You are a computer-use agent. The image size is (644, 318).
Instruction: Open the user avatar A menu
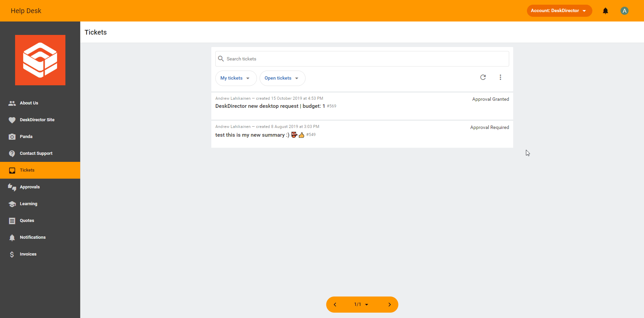coord(625,11)
